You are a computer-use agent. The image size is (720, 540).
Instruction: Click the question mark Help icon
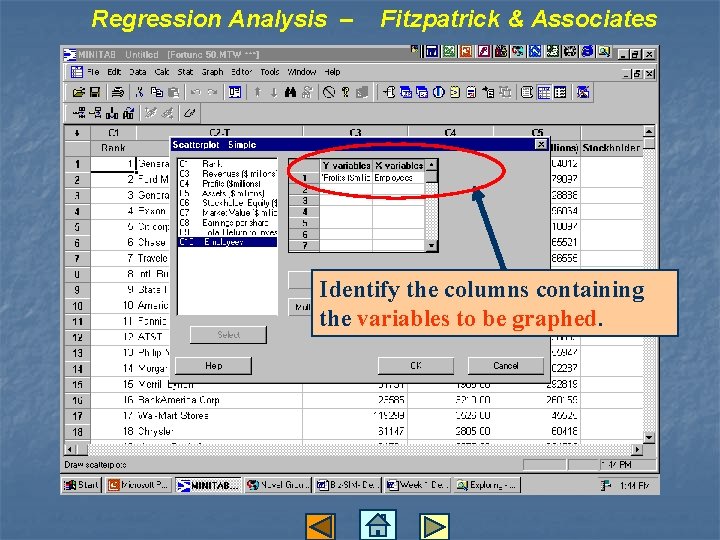coord(345,92)
